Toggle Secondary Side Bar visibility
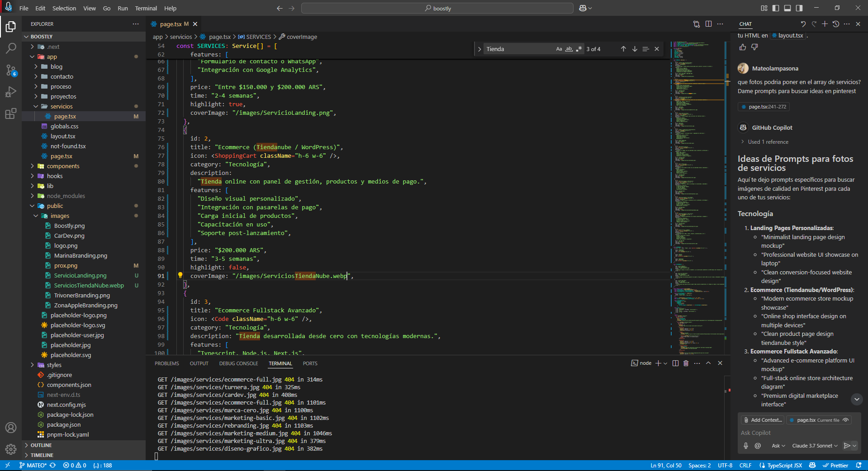This screenshot has width=868, height=471. pyautogui.click(x=799, y=8)
